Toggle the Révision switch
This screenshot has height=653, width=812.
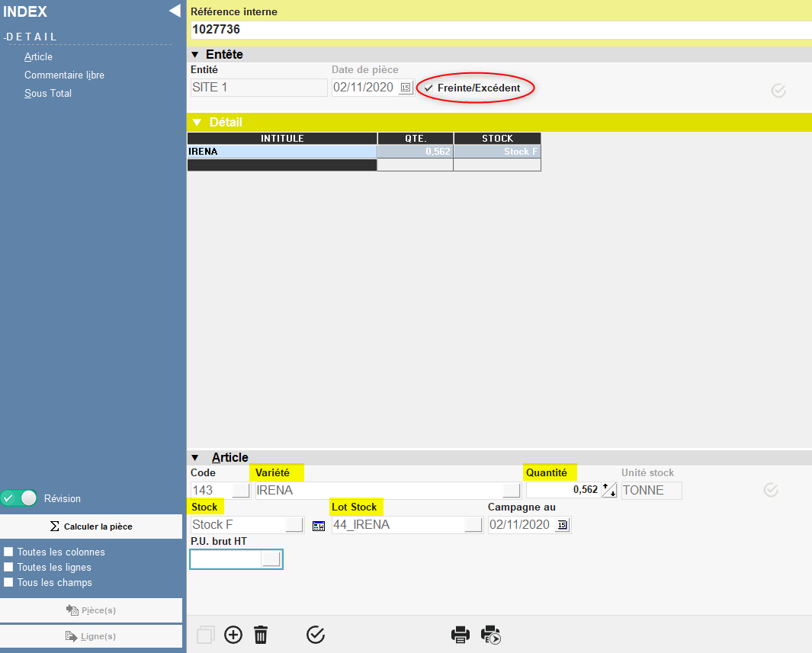(x=20, y=498)
